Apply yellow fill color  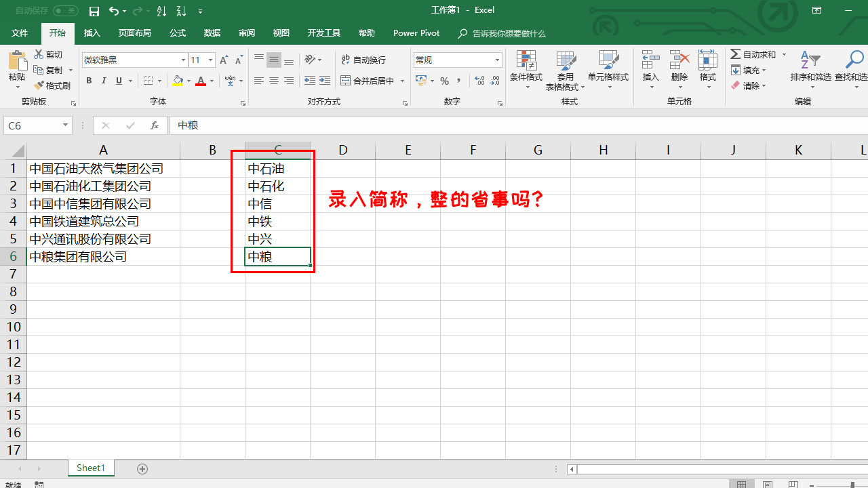(178, 81)
